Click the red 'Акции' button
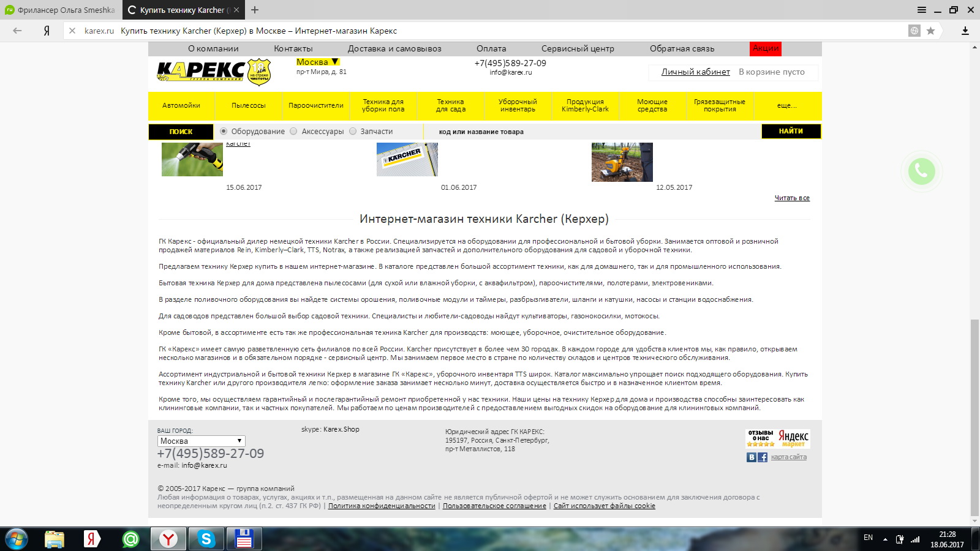This screenshot has width=980, height=551. tap(766, 48)
